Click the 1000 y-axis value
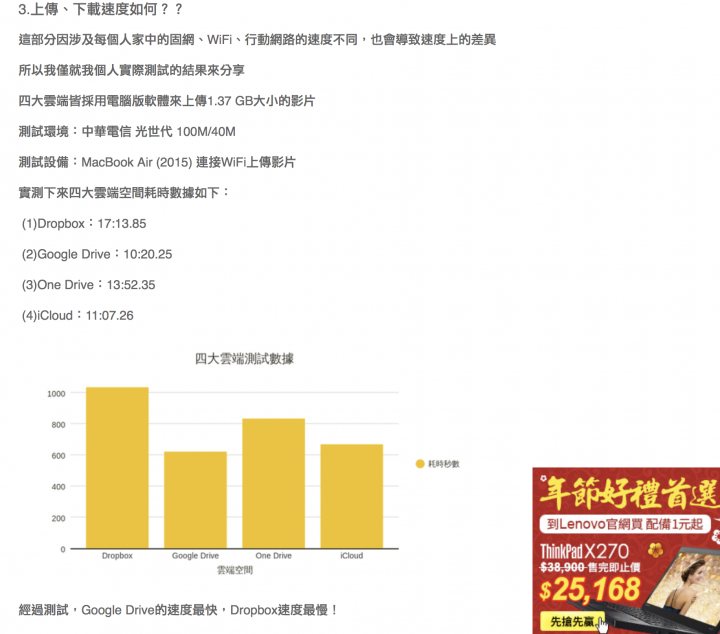 point(56,394)
